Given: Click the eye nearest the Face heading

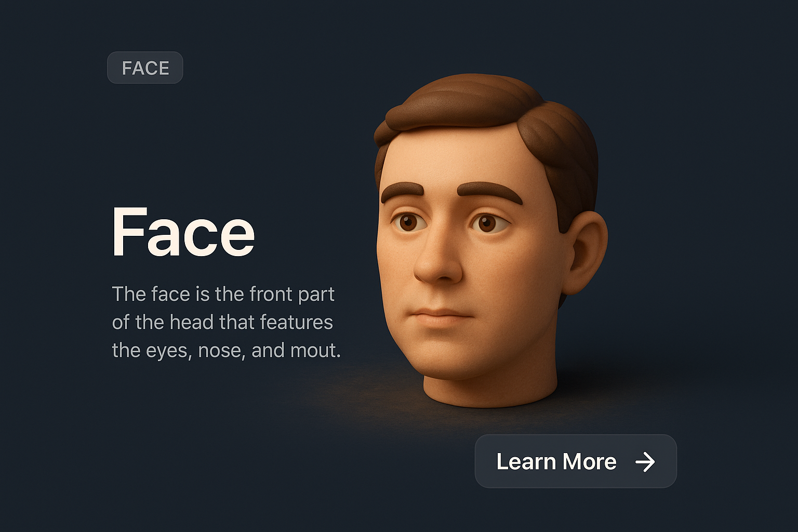Looking at the screenshot, I should 408,222.
